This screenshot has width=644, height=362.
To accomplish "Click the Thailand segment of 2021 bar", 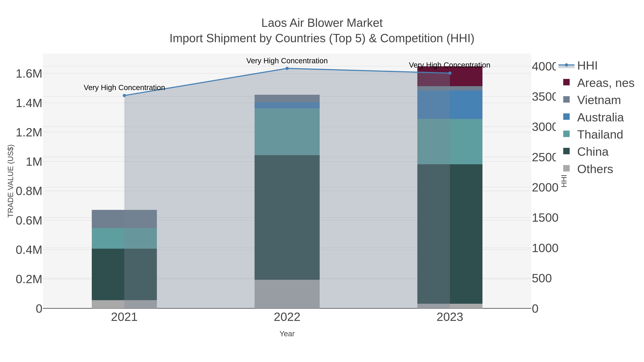I will coord(124,238).
